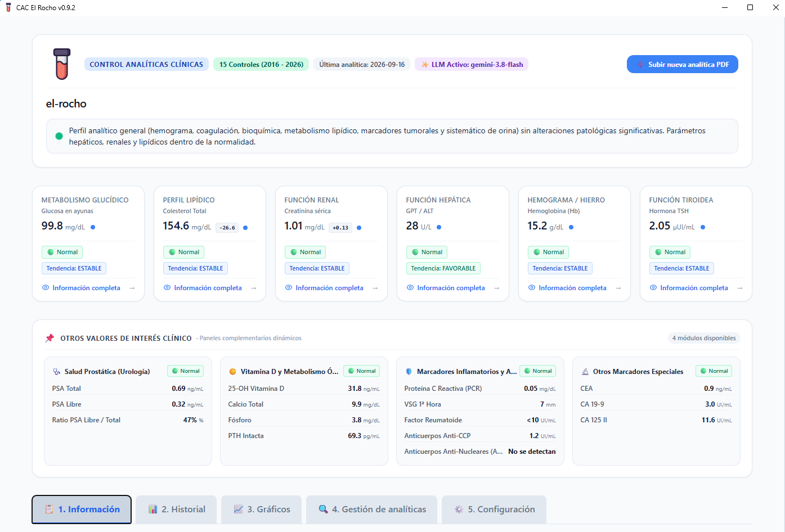Open the 1. Información tab
The width and height of the screenshot is (785, 532).
click(x=82, y=509)
